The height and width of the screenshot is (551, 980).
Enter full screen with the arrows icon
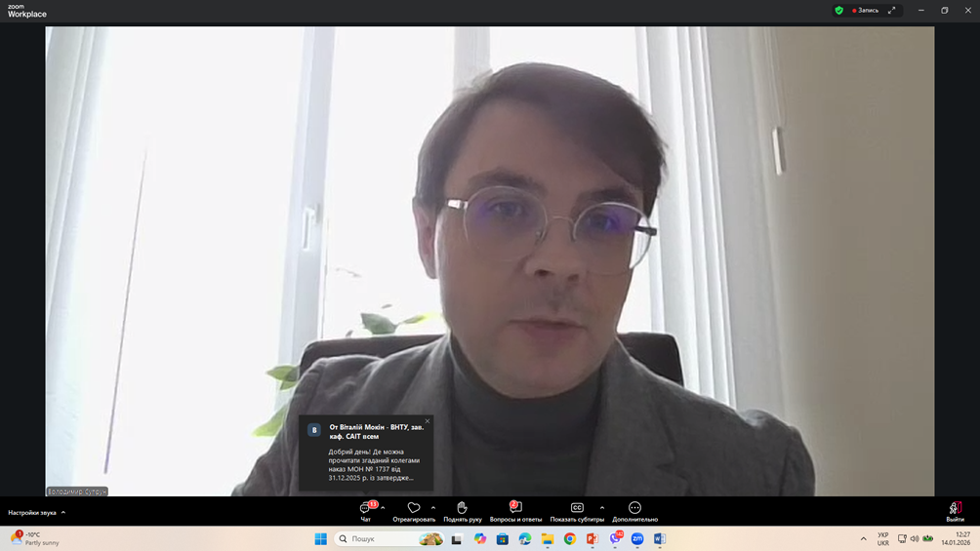pos(892,10)
